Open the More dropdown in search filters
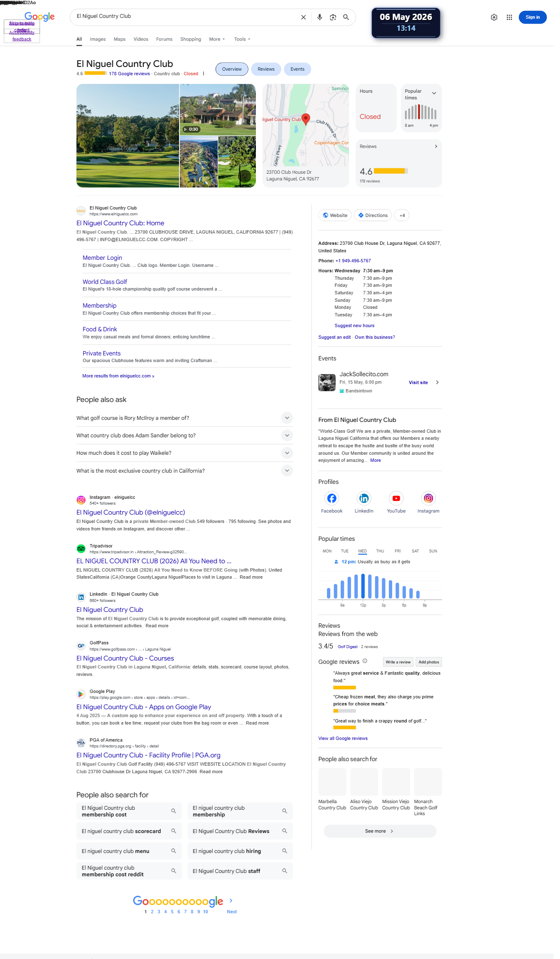560x959 pixels. click(217, 39)
